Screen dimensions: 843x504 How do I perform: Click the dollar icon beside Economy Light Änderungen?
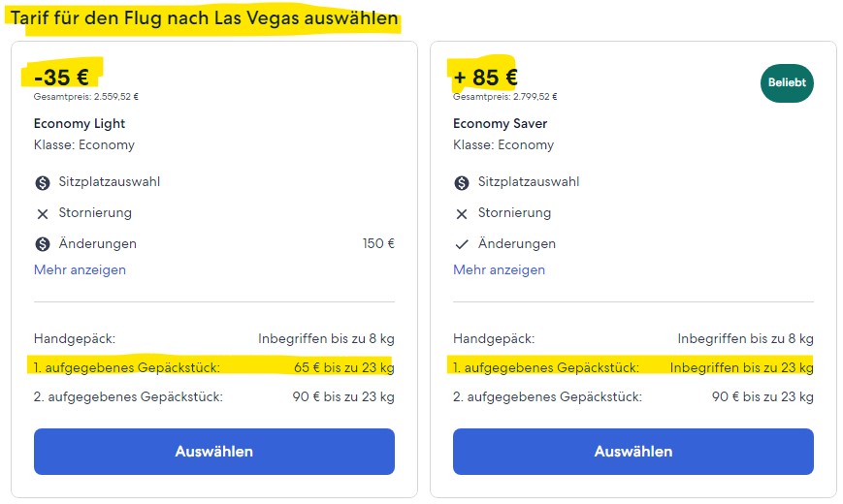click(x=43, y=244)
